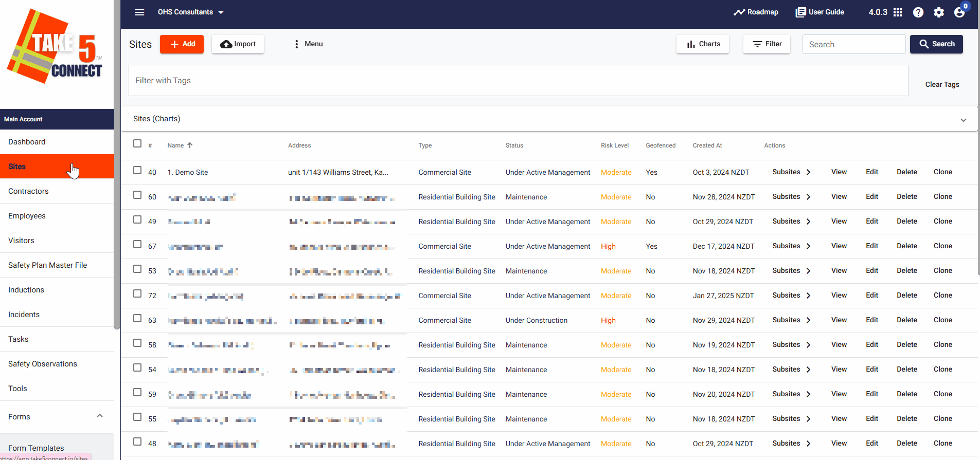Click the version number 4.0.3

[878, 12]
